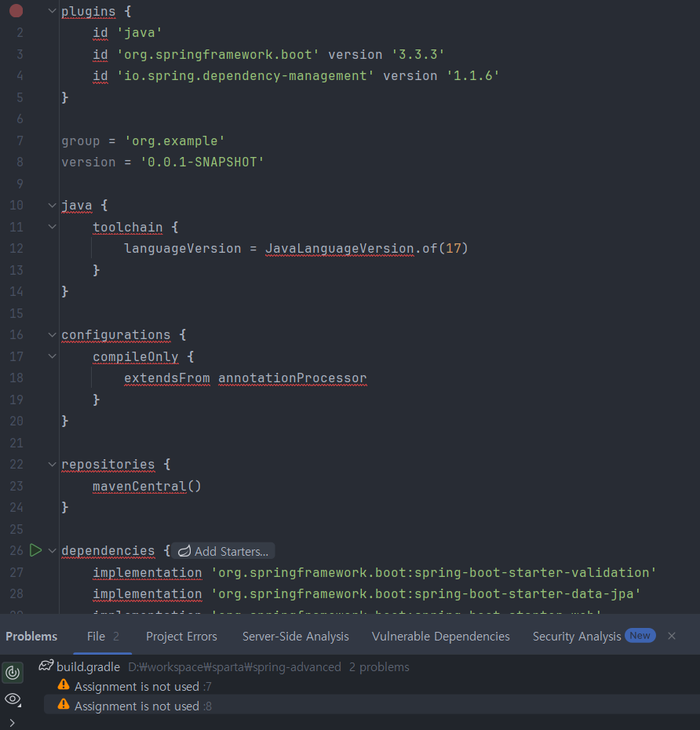Switch to the Project Errors tab

(181, 637)
